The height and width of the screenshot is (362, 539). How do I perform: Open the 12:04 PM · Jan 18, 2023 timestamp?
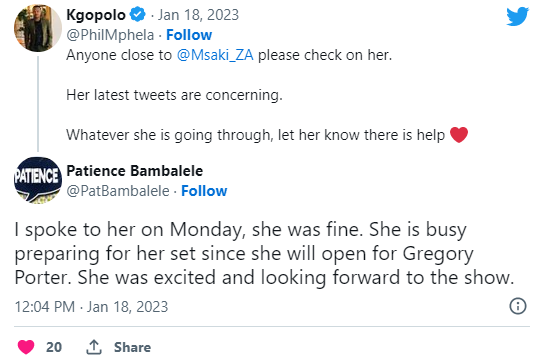pos(91,307)
